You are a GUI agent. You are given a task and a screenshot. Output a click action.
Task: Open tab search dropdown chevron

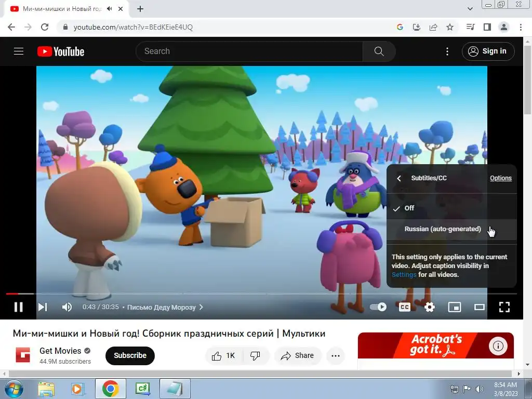click(470, 9)
